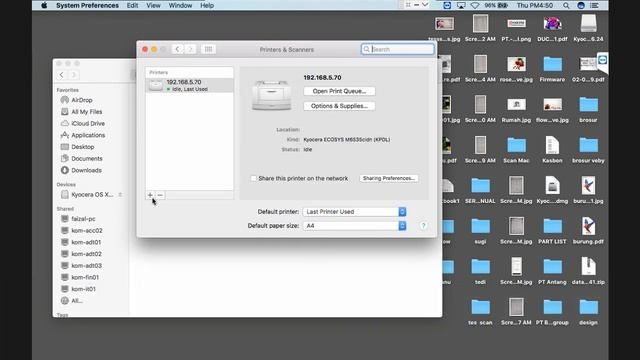The height and width of the screenshot is (360, 640).
Task: Open the Apple menu
Action: pos(44,5)
